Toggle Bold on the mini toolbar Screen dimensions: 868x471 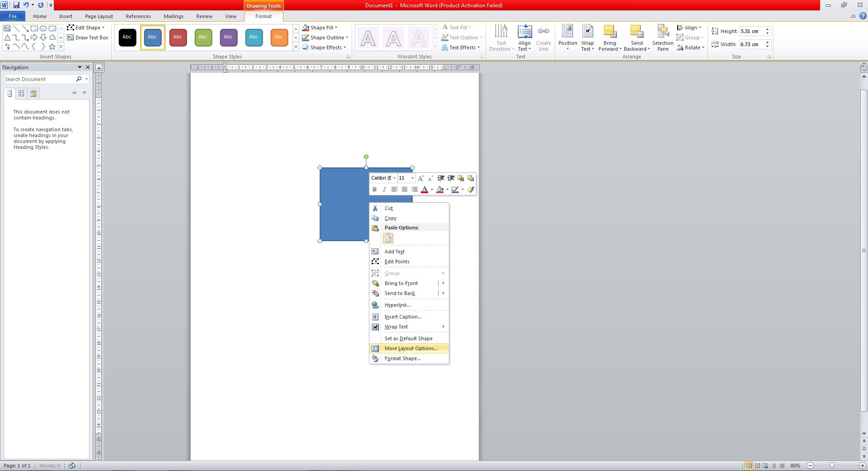[x=374, y=190]
